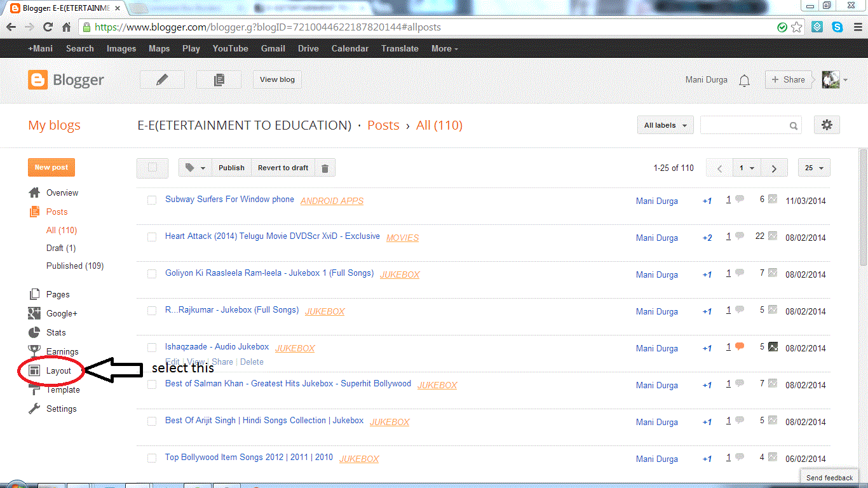Click the Share button

click(788, 79)
